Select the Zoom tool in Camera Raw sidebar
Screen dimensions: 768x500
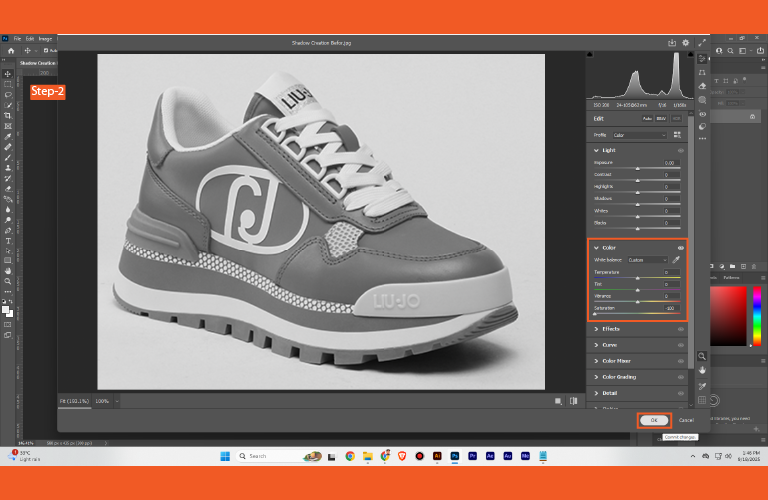point(702,356)
